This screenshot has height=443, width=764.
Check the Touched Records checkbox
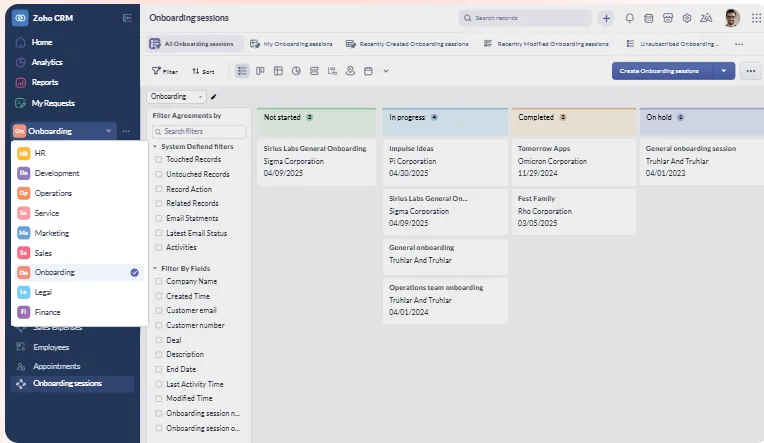(x=158, y=159)
